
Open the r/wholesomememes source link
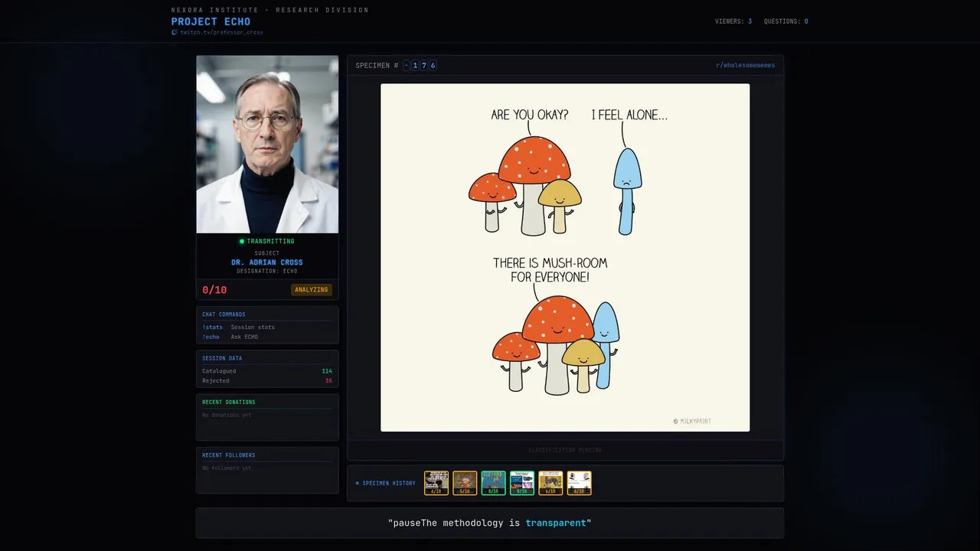coord(745,65)
